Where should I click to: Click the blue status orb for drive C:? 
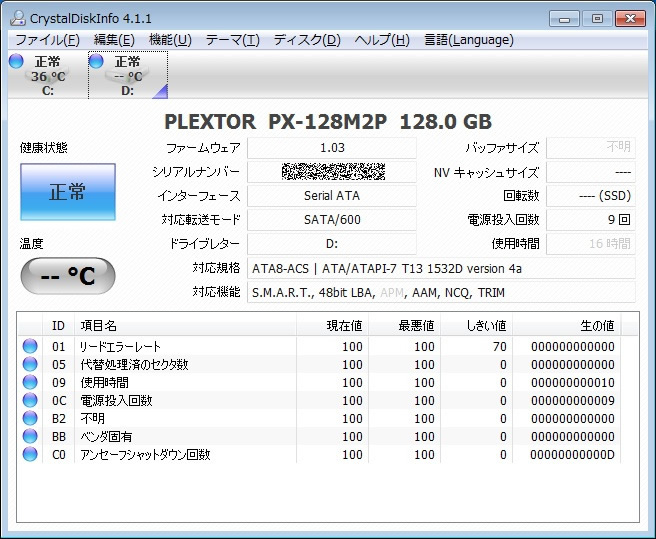point(16,61)
